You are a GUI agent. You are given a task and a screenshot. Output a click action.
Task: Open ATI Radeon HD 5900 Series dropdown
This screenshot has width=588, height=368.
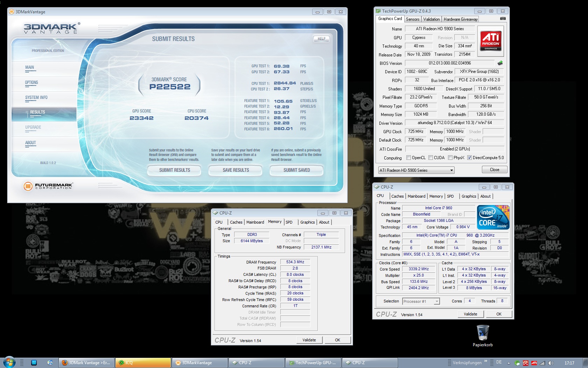click(416, 170)
